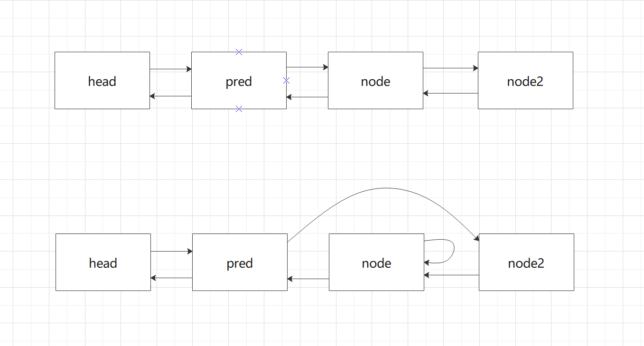
Task: Click the blue connection point on pred's right edge
Action: pyautogui.click(x=286, y=81)
